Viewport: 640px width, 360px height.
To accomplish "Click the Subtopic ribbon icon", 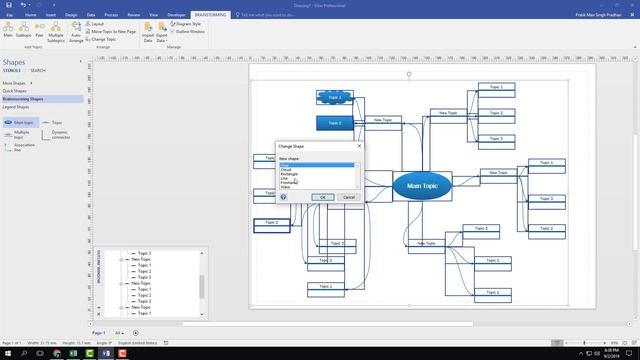I will tap(24, 30).
